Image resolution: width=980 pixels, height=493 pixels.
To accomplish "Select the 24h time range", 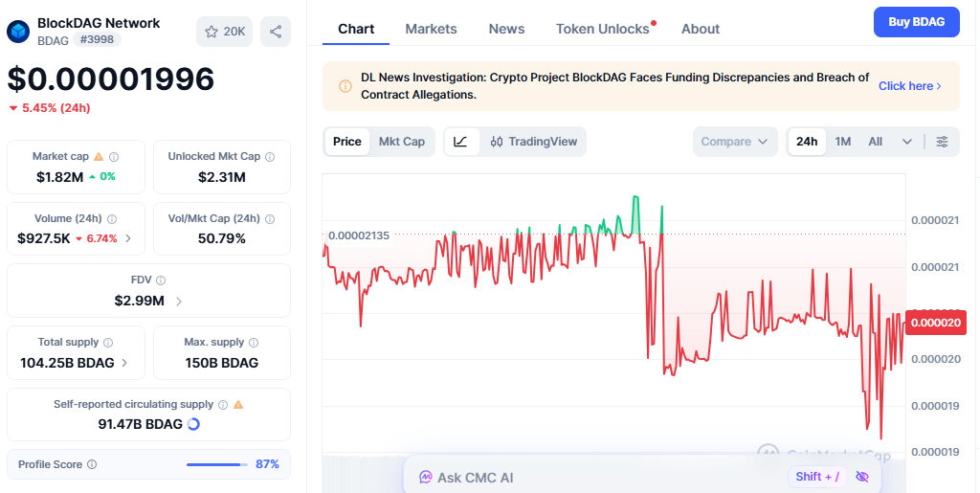I will pos(807,142).
